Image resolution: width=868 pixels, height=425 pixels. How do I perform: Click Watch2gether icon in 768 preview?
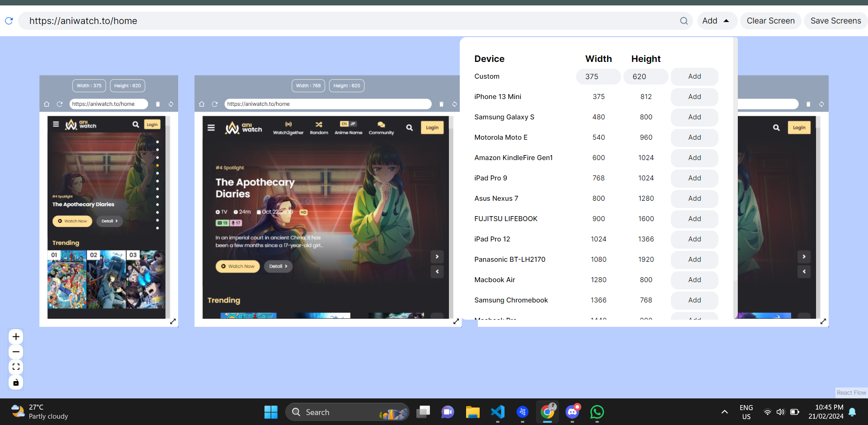(x=288, y=128)
